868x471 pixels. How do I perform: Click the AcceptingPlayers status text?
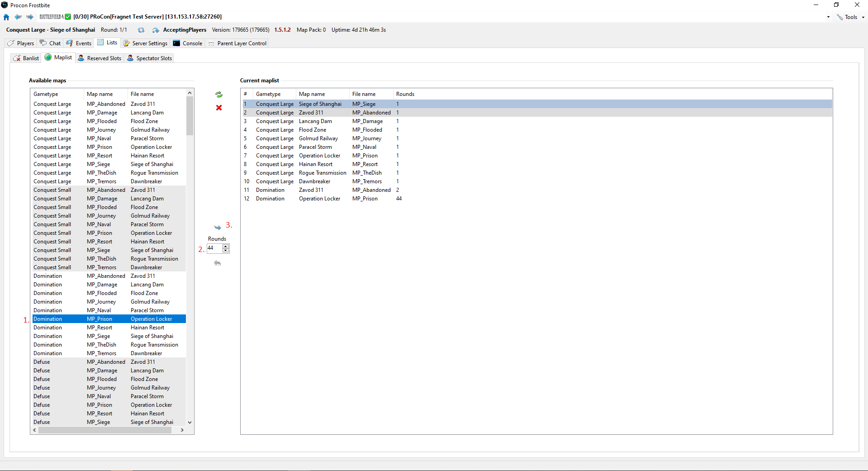click(x=185, y=30)
